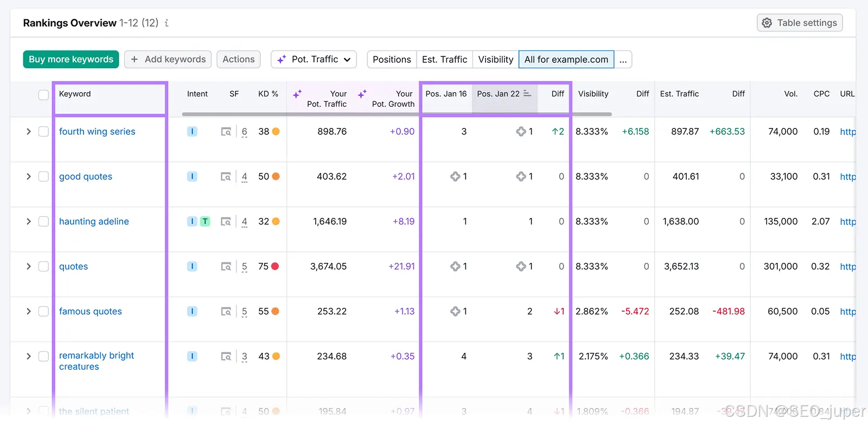Click the sort icon next to Pos. Jan 22
Image resolution: width=868 pixels, height=426 pixels.
[527, 94]
